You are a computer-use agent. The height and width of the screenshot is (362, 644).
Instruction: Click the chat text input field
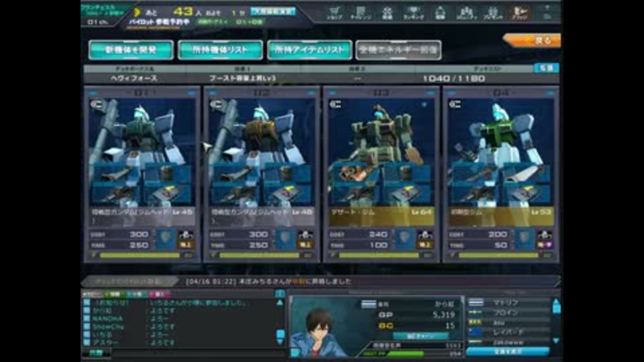pyautogui.click(x=199, y=353)
